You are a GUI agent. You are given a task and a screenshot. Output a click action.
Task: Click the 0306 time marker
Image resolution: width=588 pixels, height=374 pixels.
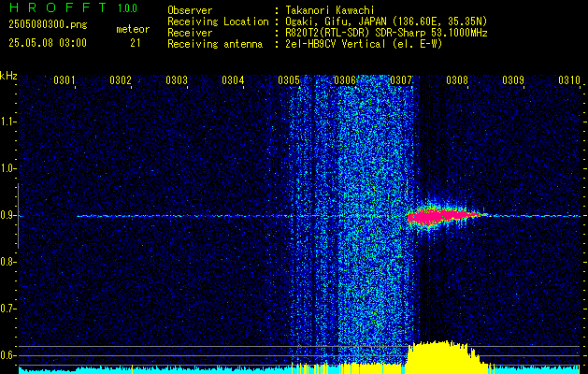(x=345, y=80)
